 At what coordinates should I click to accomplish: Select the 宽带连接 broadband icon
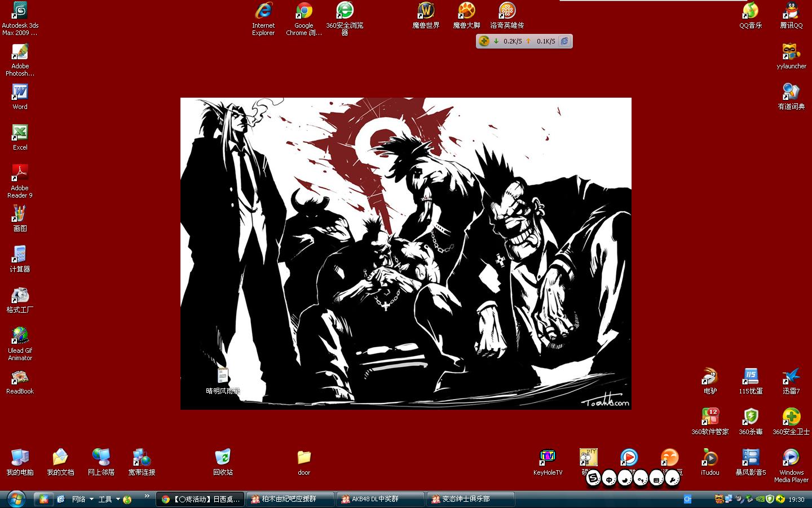(142, 462)
